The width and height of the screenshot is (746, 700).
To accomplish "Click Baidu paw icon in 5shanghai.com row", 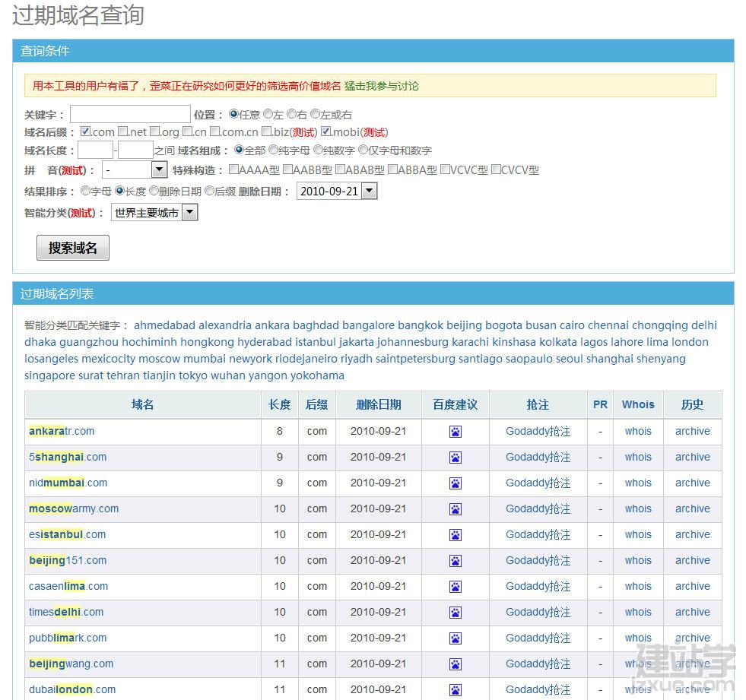I will (x=456, y=458).
